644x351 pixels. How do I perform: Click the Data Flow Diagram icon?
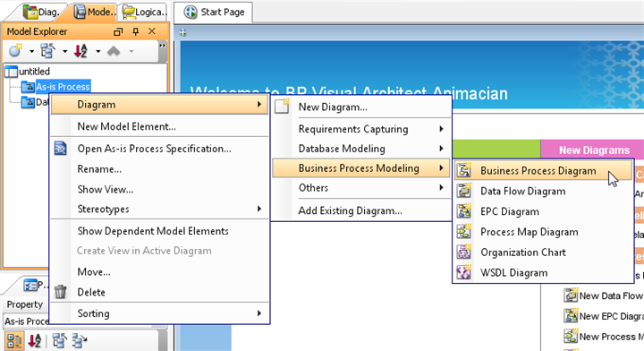(x=464, y=191)
